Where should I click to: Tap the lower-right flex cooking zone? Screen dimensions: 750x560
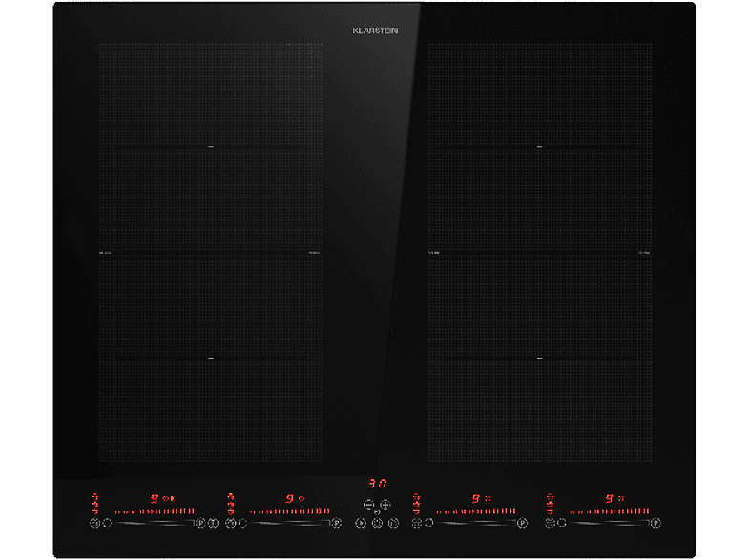click(x=539, y=357)
